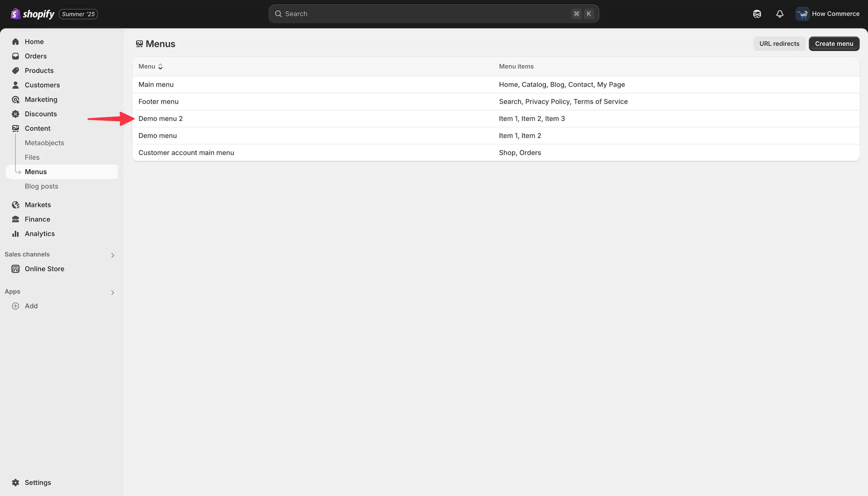The height and width of the screenshot is (496, 868).
Task: Click the Content image icon
Action: (15, 128)
